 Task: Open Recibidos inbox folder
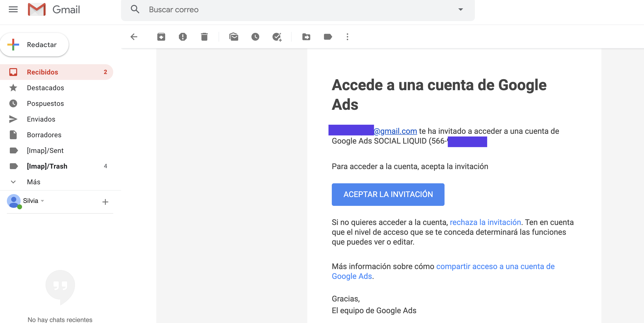tap(57, 72)
